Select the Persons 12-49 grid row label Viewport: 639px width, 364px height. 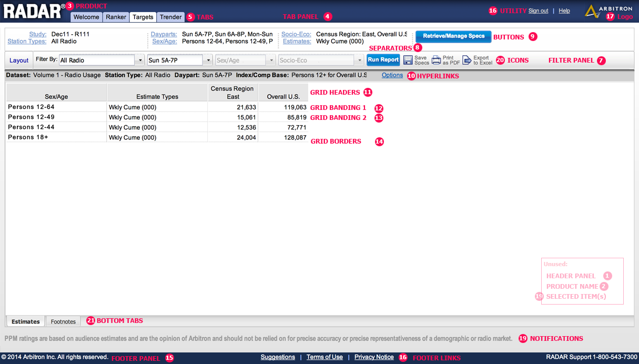point(31,117)
